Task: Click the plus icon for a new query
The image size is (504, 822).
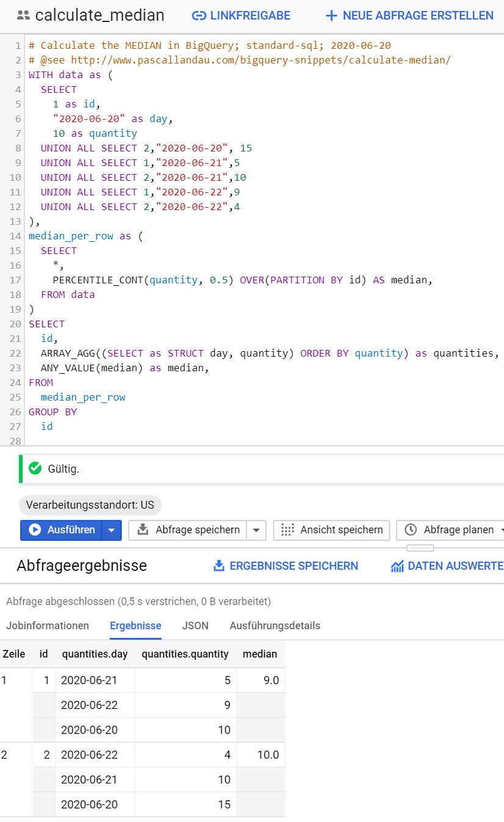Action: 331,15
